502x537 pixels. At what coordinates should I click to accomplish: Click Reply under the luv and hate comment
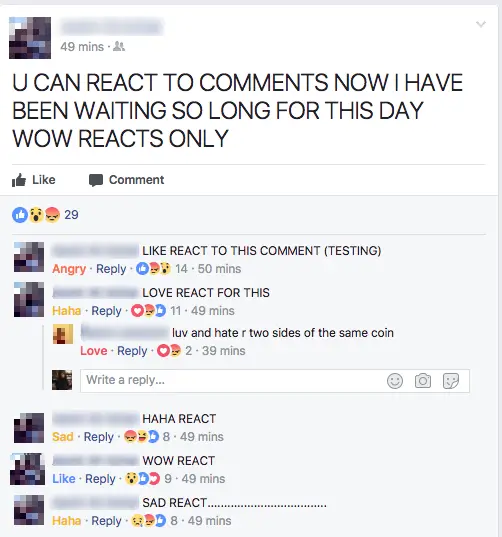pos(132,351)
